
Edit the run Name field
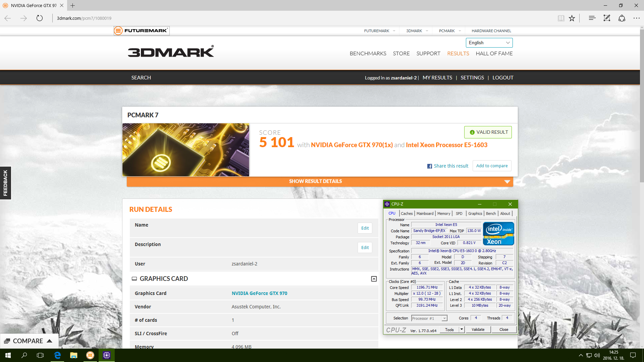click(x=365, y=228)
